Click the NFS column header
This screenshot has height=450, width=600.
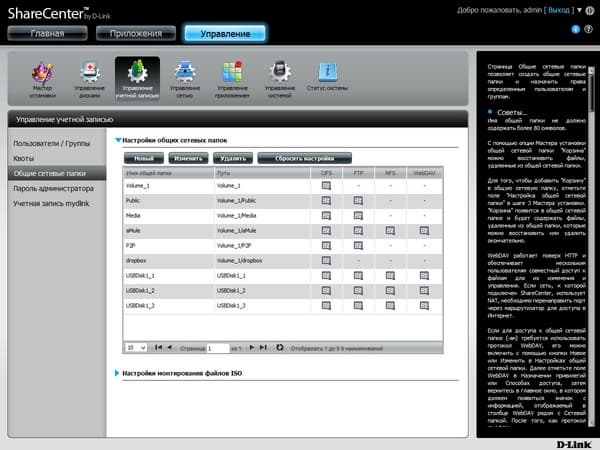pyautogui.click(x=390, y=173)
